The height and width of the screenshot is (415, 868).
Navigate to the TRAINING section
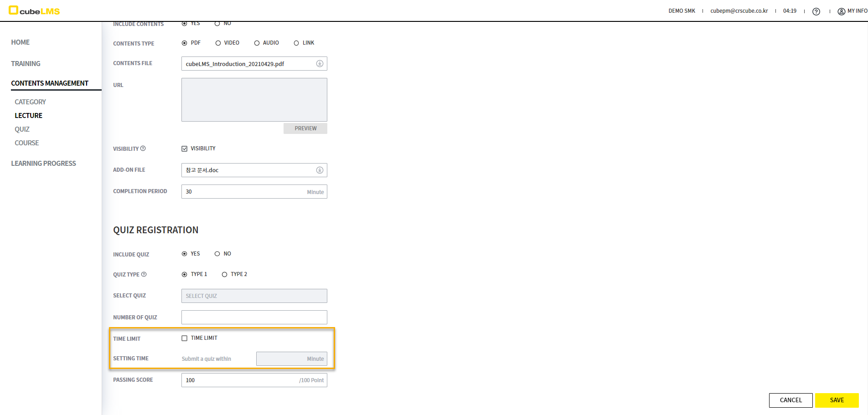[26, 64]
